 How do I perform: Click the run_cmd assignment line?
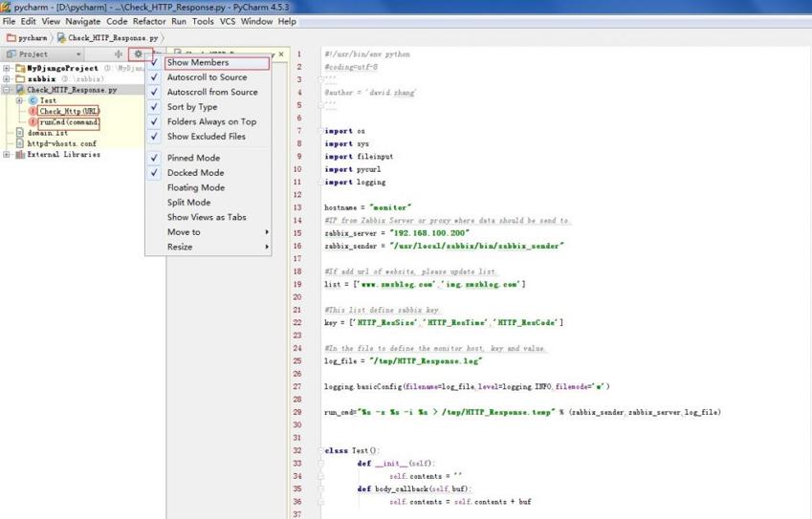click(x=522, y=412)
